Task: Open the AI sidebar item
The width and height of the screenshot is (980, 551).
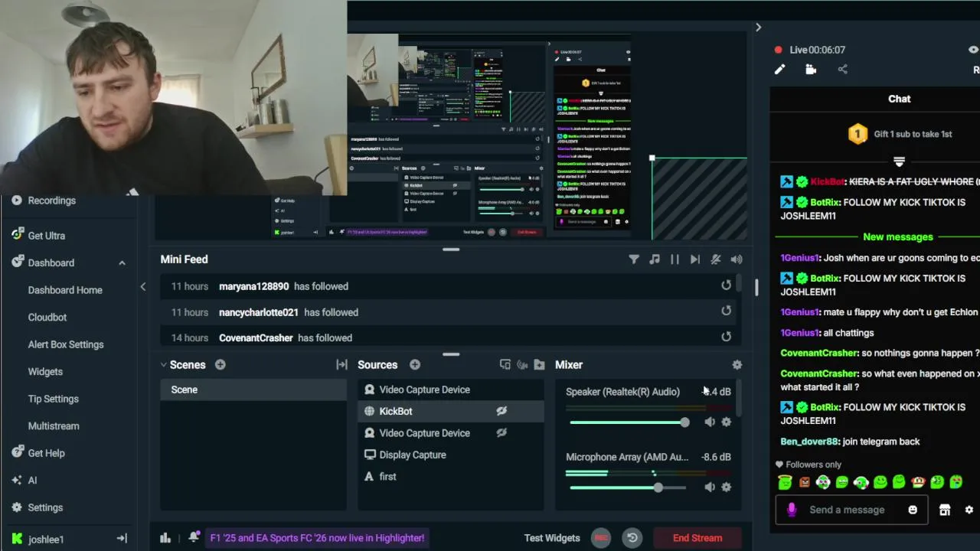Action: (x=32, y=480)
